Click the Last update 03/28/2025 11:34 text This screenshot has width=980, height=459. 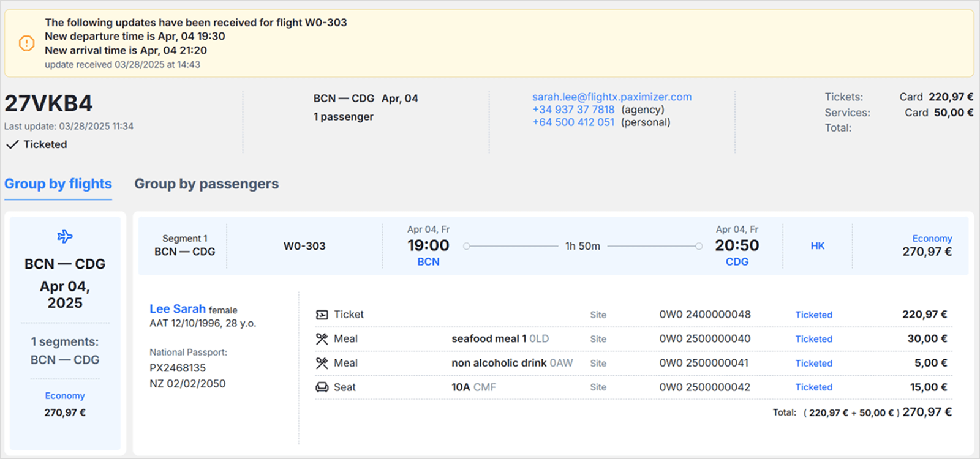pos(69,126)
